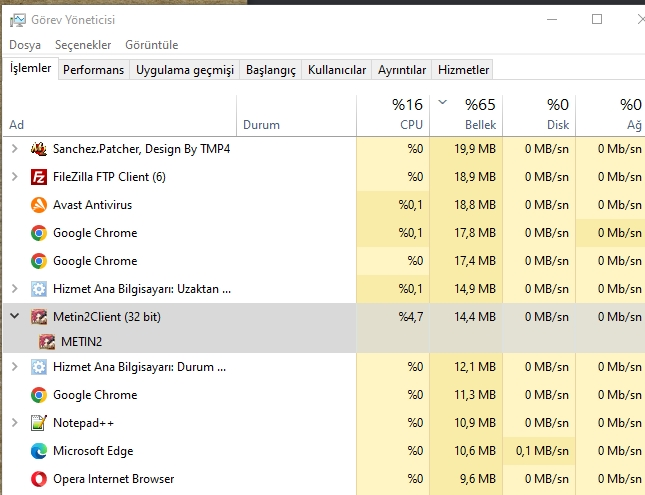Select the Notepad++ process name

84,423
